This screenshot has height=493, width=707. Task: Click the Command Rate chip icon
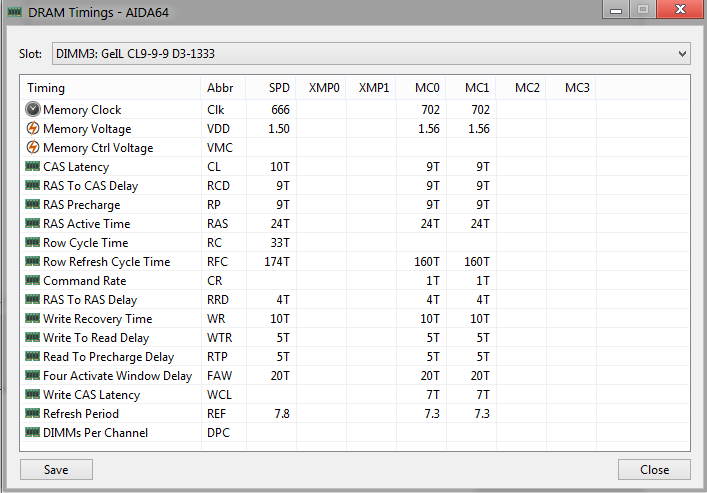[32, 280]
